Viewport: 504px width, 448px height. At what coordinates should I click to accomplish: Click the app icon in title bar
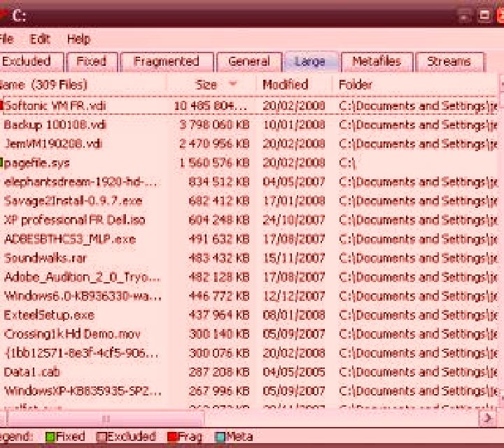pos(3,15)
